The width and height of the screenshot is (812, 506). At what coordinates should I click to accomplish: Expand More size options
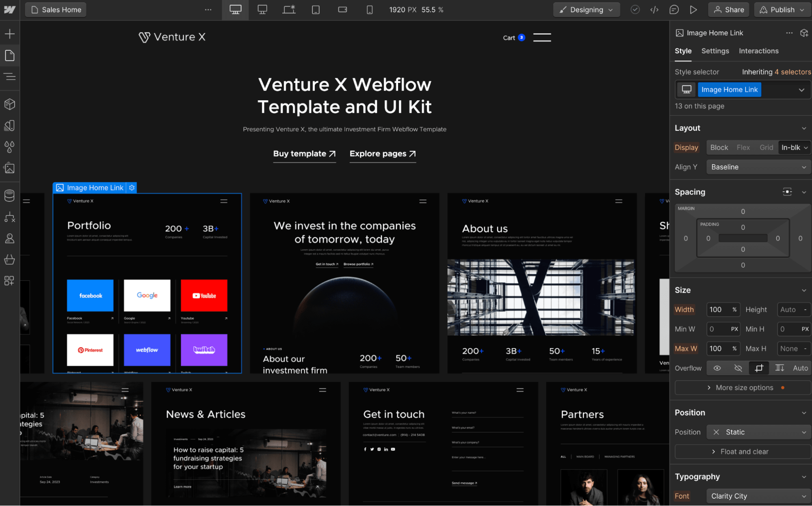tap(743, 388)
